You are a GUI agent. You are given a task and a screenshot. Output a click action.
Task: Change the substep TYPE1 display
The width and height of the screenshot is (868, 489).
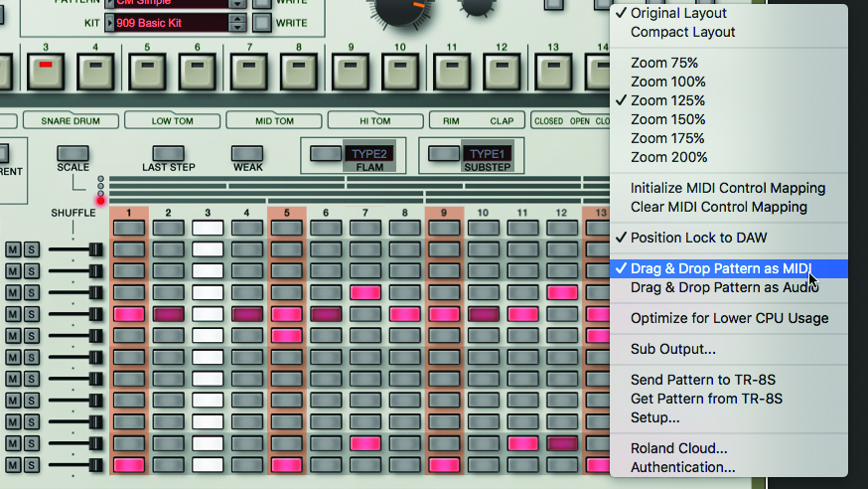click(488, 153)
